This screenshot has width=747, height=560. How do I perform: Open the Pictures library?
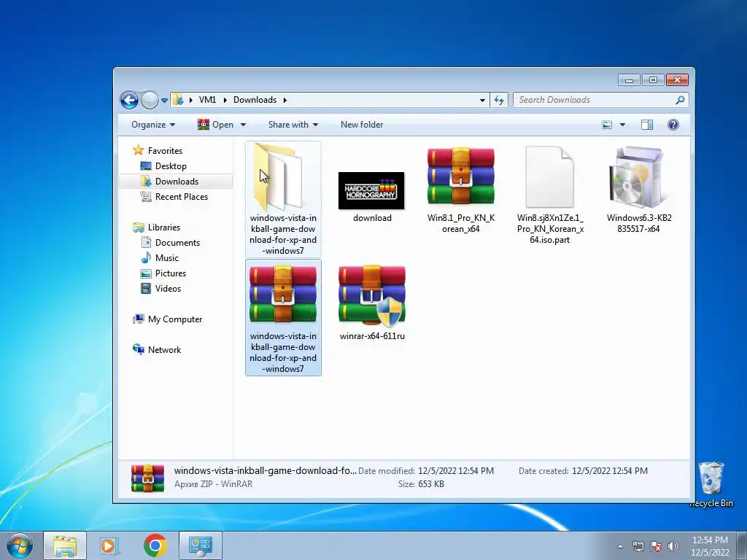coord(170,273)
